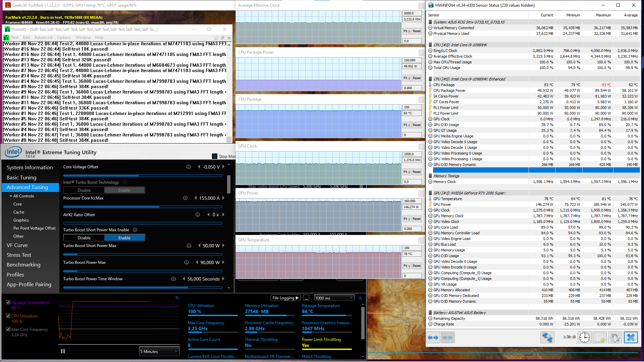Click the 5000.0 max field of Average Effective Clock graph

pyautogui.click(x=412, y=13)
